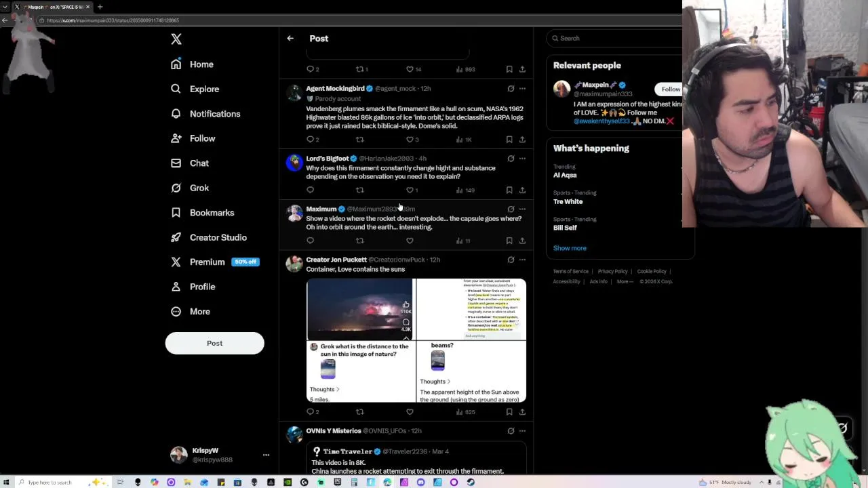The image size is (868, 488).
Task: Open Chat in the sidebar
Action: tap(190, 163)
